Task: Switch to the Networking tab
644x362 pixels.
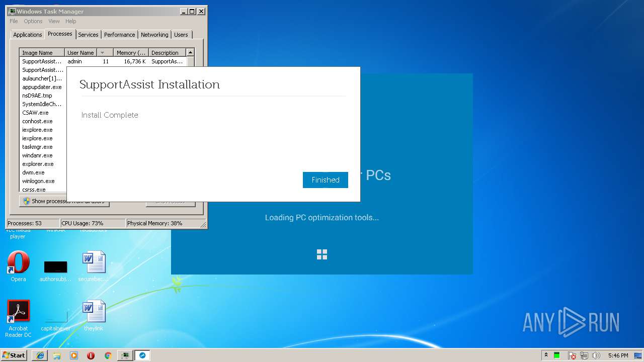Action: pyautogui.click(x=154, y=35)
